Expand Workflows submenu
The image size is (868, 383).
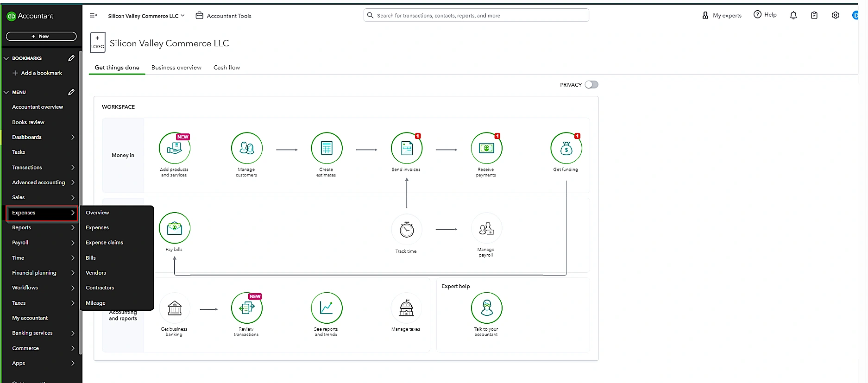coord(73,288)
